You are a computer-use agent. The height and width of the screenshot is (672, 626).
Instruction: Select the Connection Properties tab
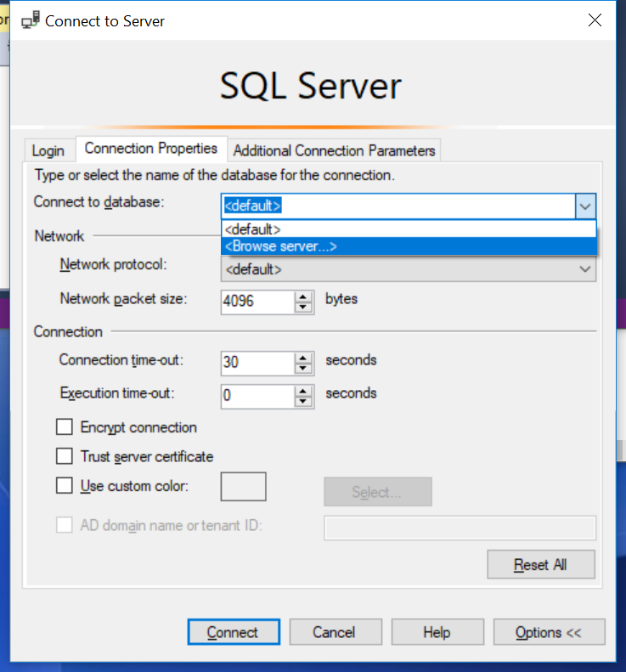(x=151, y=149)
